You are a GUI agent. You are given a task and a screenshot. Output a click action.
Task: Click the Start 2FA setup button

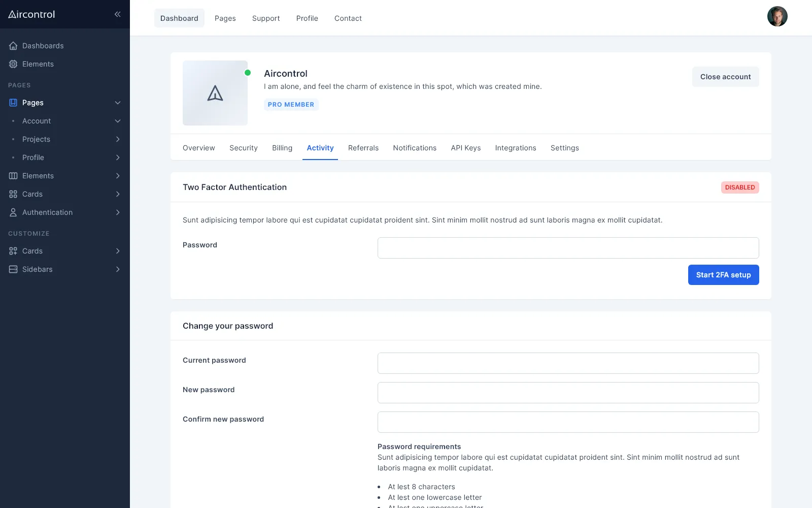point(724,275)
